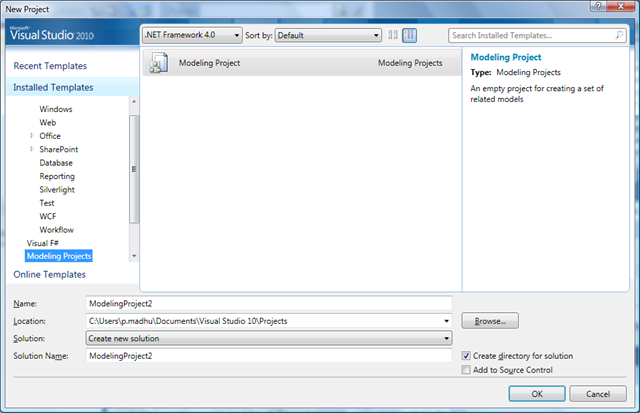Select Silverlight template category
The image size is (640, 413).
(x=57, y=190)
